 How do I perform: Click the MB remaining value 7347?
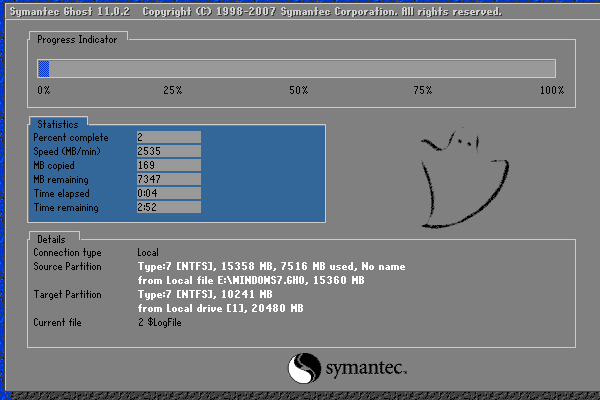pos(169,179)
